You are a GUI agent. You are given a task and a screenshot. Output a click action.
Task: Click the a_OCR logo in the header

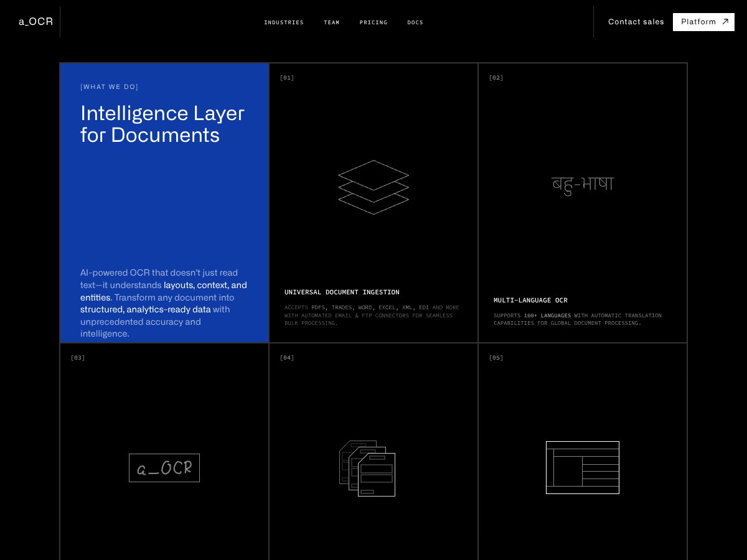[35, 21]
